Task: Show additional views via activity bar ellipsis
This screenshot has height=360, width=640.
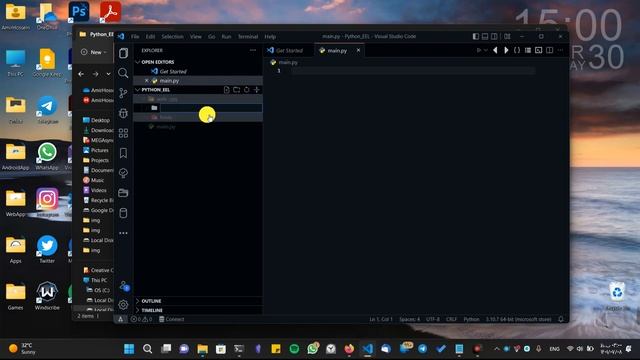Action: 123,233
